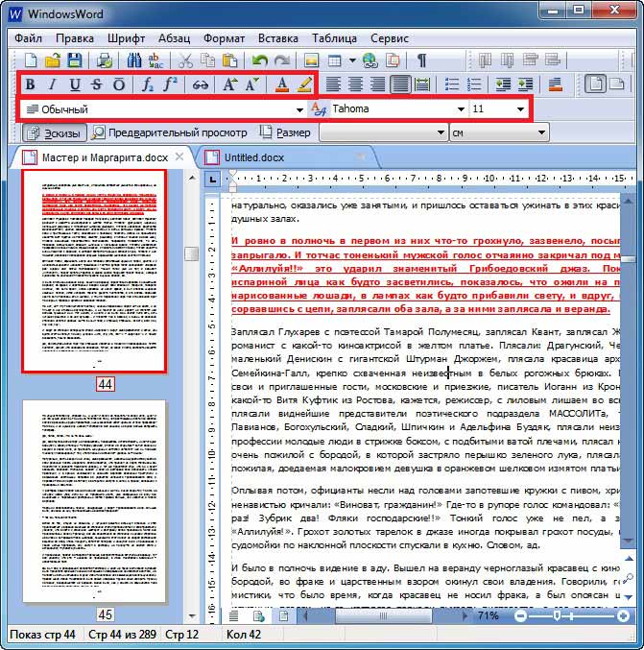Screen dimensions: 644x650
Task: Align text to the left
Action: tap(333, 84)
